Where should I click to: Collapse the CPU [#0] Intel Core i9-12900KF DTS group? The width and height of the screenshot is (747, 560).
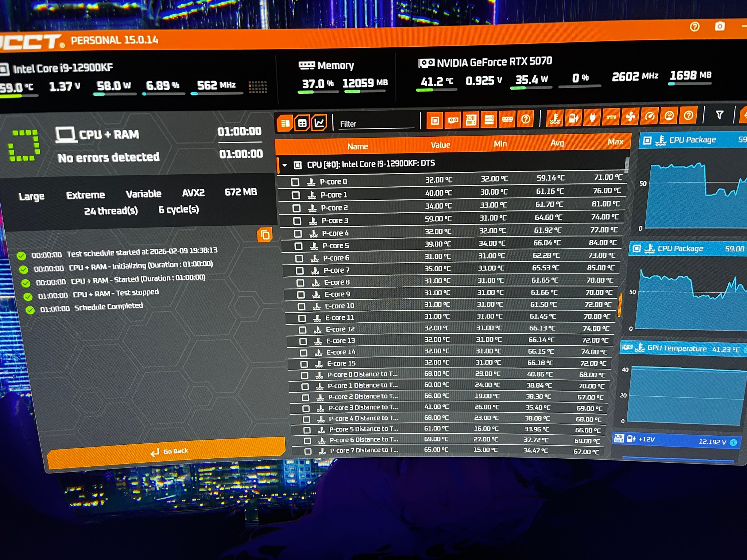point(285,166)
